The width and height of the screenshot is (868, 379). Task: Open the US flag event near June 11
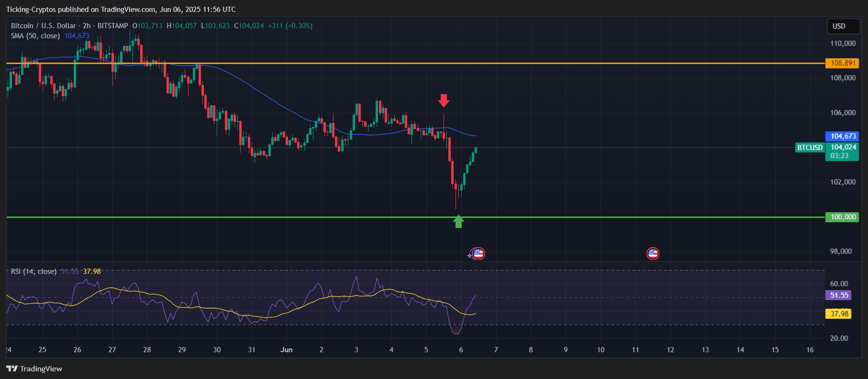[x=653, y=253]
